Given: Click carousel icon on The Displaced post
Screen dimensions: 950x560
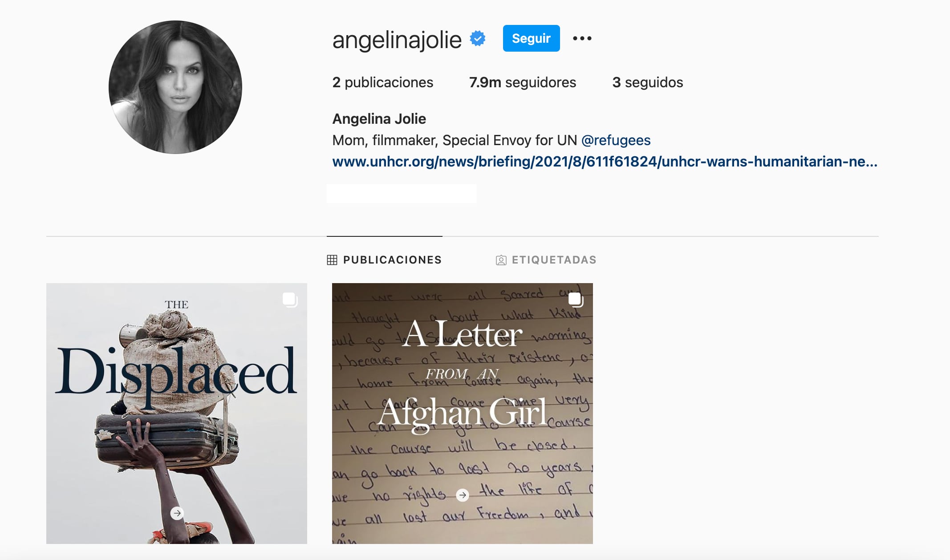Looking at the screenshot, I should click(x=290, y=300).
